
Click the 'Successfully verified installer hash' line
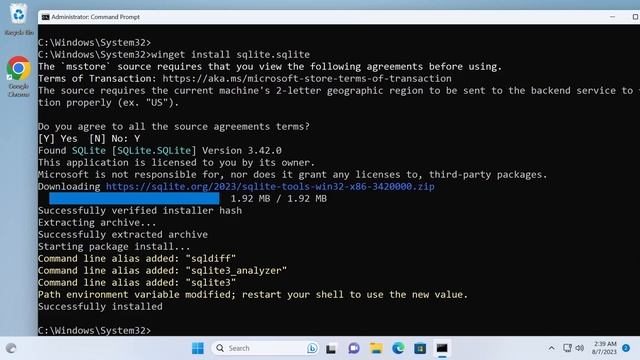click(140, 211)
